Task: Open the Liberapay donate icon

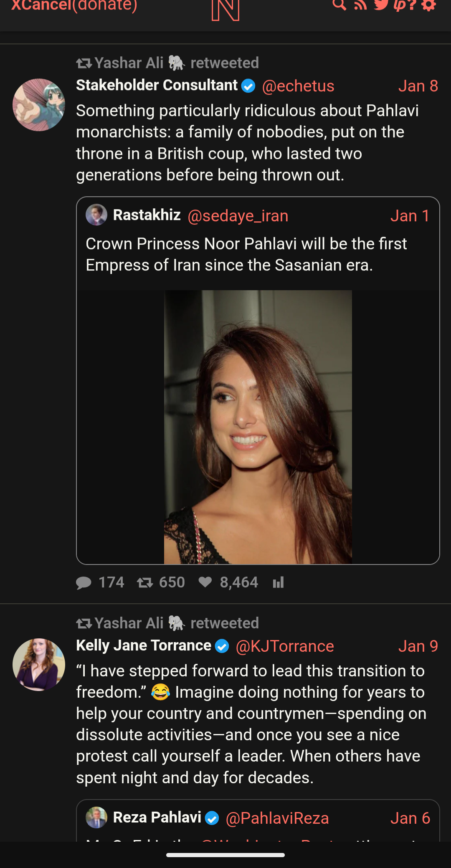Action: (400, 5)
